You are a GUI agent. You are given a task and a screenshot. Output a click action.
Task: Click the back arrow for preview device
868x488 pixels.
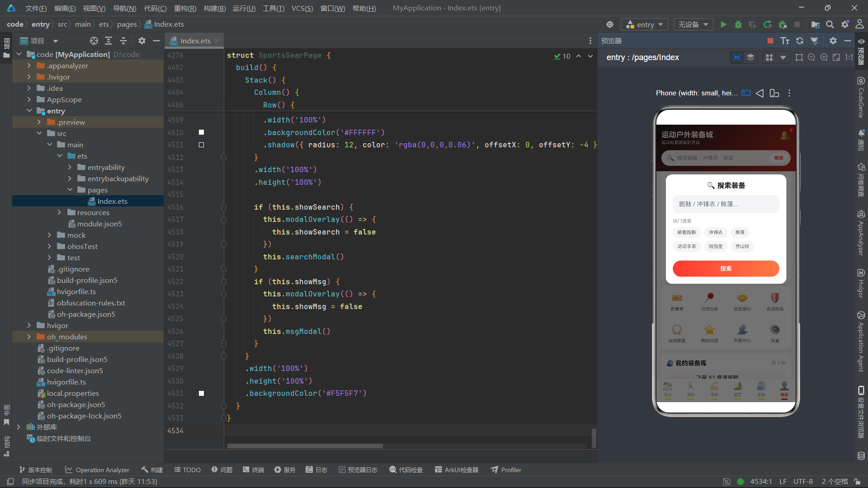pyautogui.click(x=760, y=93)
